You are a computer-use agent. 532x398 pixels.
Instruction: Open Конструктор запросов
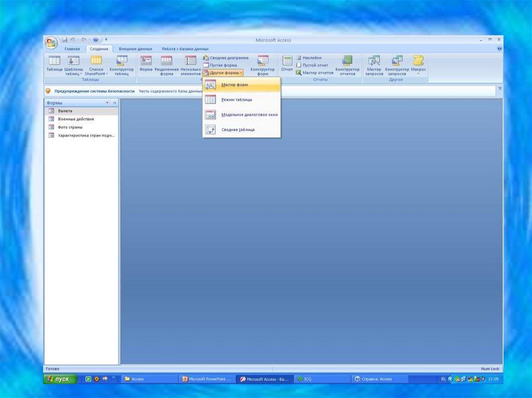pos(397,64)
